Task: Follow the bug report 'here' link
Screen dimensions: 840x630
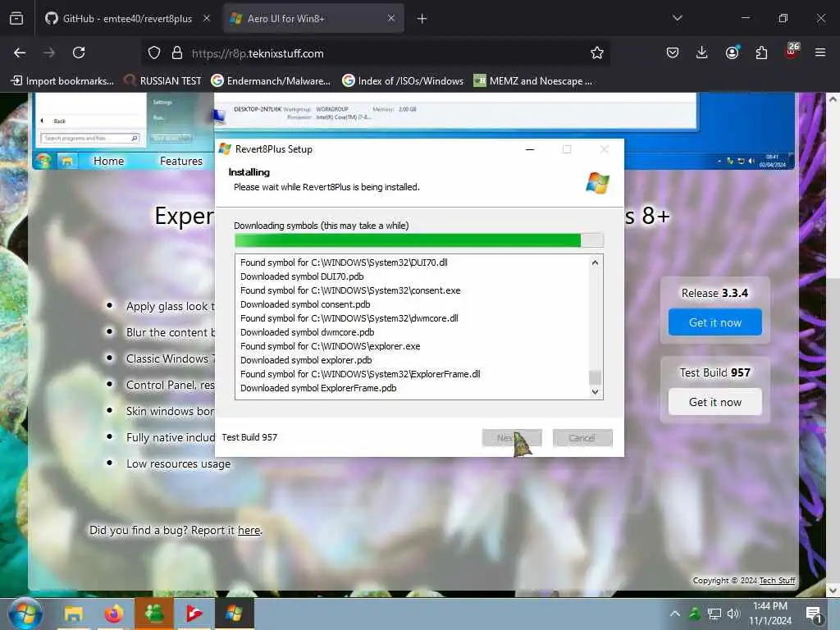Action: (249, 530)
